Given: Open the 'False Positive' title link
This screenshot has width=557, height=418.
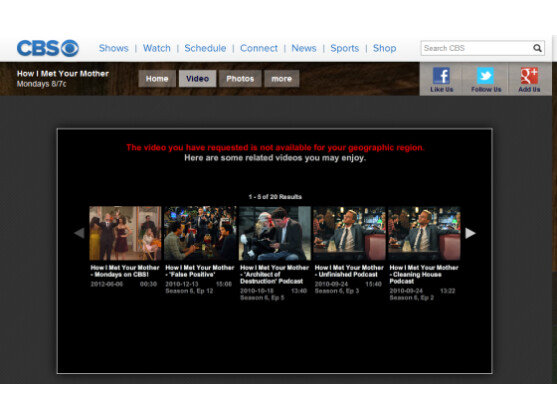Looking at the screenshot, I should [x=200, y=271].
